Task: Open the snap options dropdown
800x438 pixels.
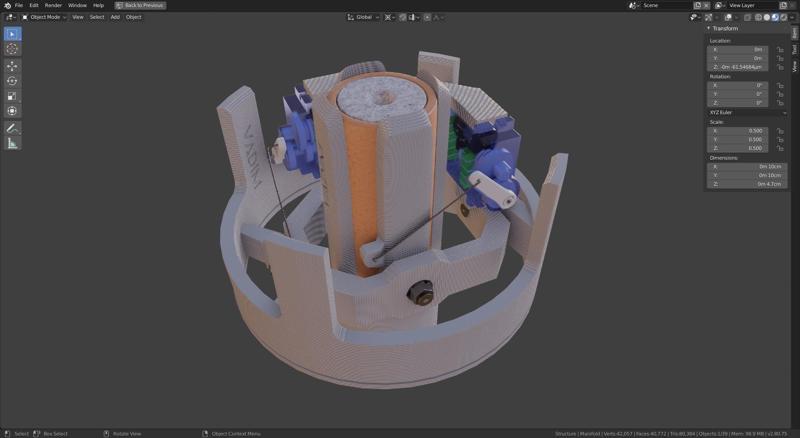Action: point(414,17)
